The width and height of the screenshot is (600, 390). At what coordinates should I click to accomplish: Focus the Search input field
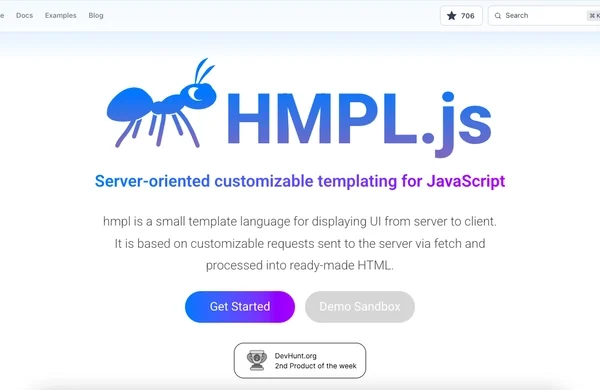(x=544, y=16)
